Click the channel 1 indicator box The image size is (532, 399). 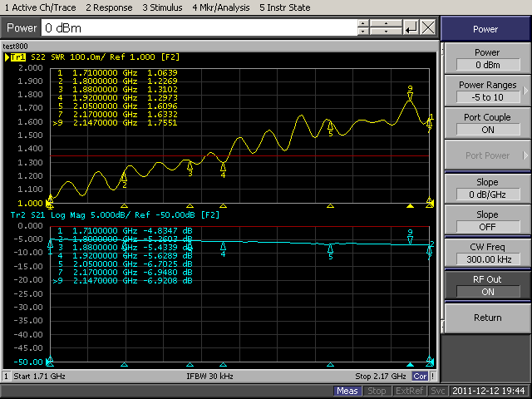(6, 377)
